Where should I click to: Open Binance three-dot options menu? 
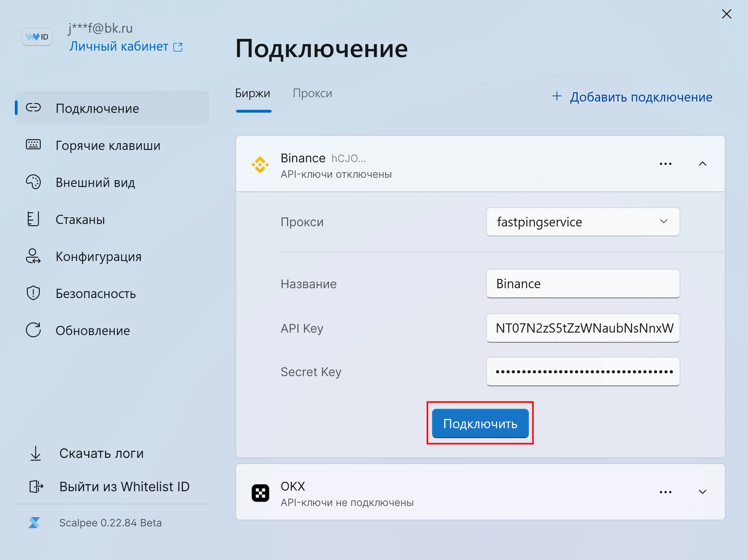coord(665,164)
